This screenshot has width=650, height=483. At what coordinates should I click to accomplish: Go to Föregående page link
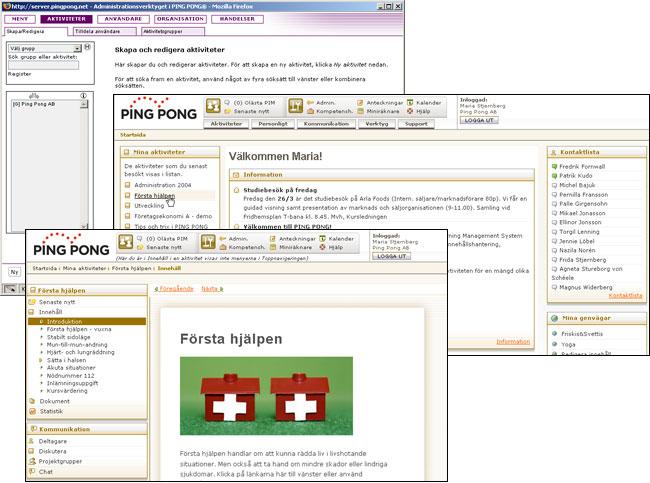click(x=174, y=289)
